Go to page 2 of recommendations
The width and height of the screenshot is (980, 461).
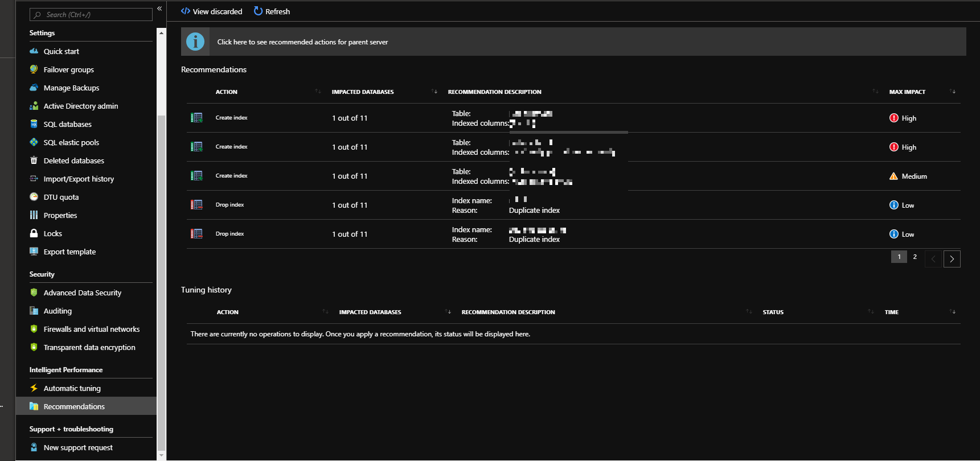pos(915,257)
